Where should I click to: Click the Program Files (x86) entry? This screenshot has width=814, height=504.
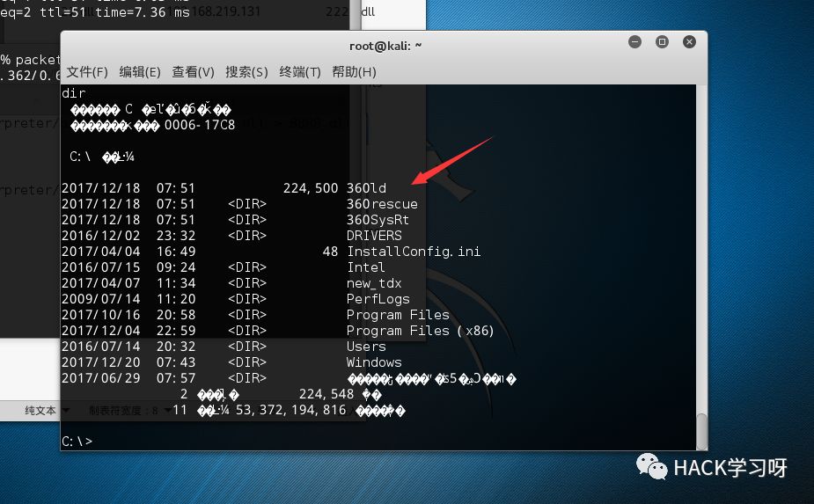[x=421, y=331]
